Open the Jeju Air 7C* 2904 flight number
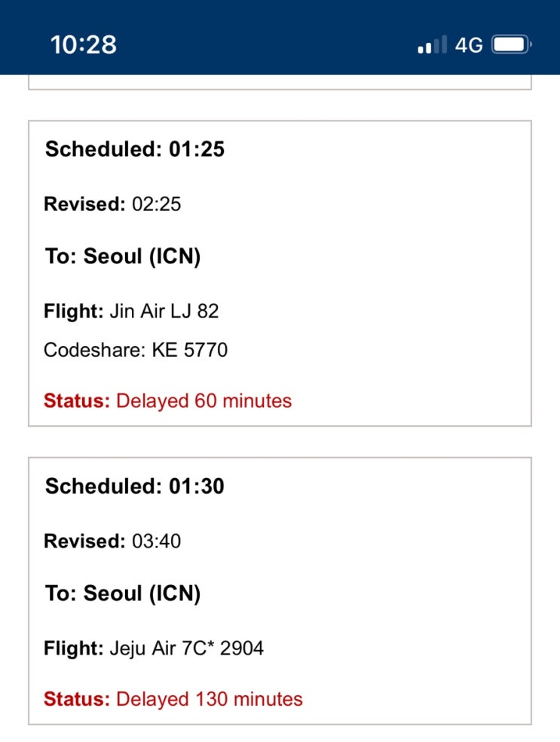Screen dimensions: 560x742 coord(187,648)
